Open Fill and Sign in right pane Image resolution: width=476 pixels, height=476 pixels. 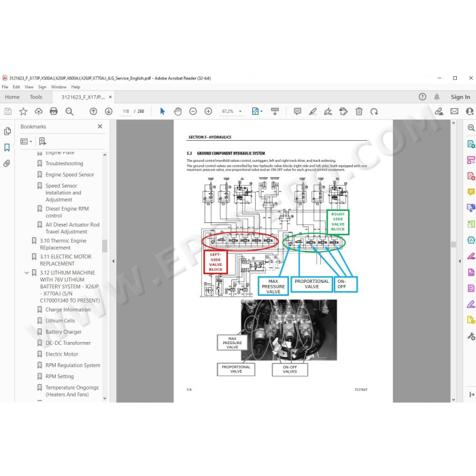pyautogui.click(x=471, y=304)
